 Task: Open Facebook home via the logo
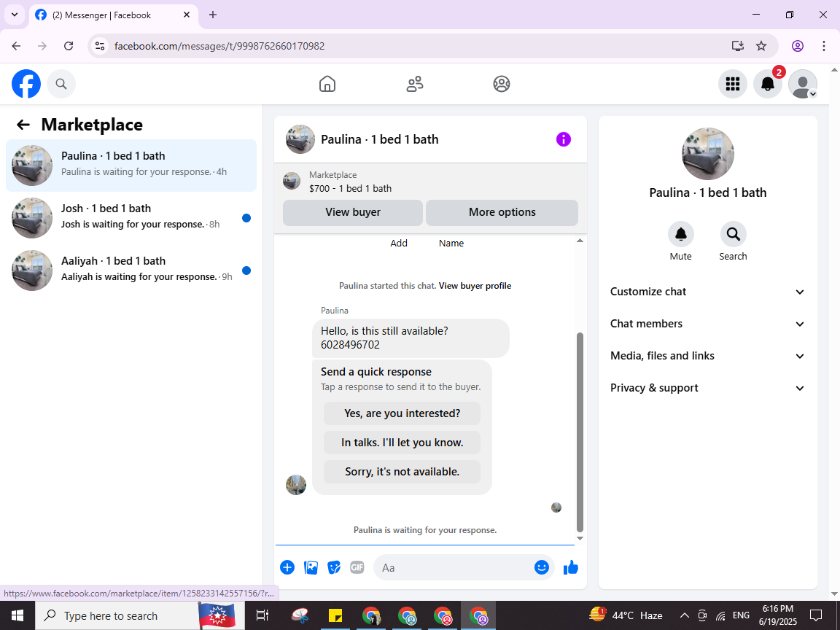(x=26, y=84)
